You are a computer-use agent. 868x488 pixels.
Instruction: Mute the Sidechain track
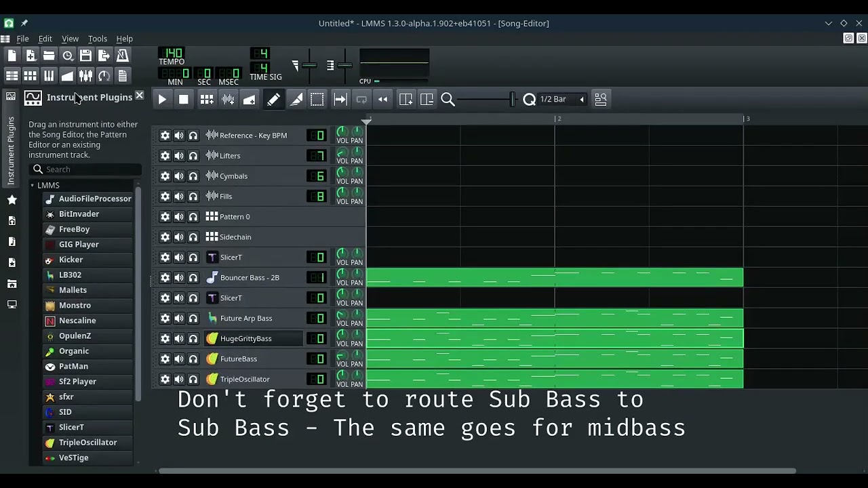(x=179, y=237)
